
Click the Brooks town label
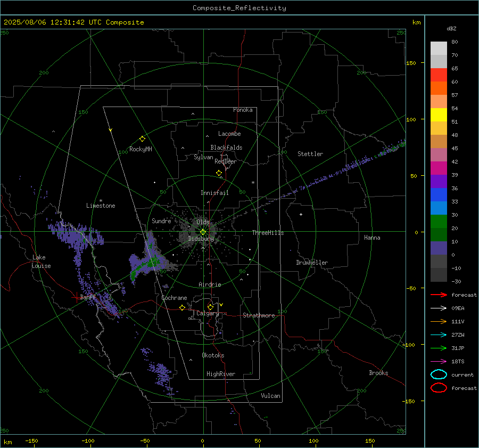(378, 373)
